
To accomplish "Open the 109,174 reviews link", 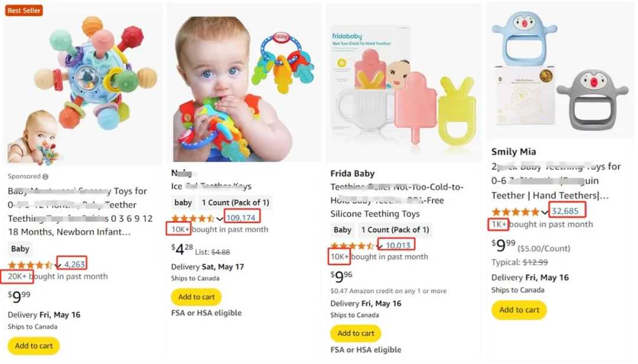I will 241,218.
